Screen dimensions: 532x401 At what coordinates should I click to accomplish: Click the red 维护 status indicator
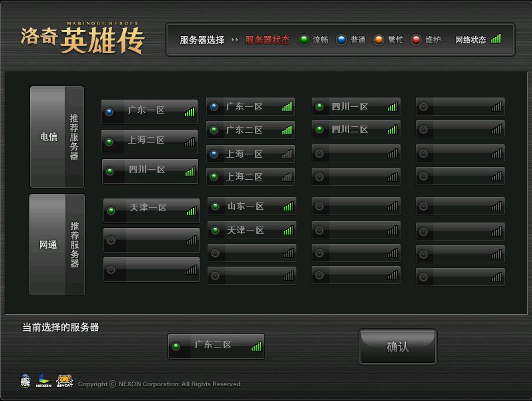416,40
